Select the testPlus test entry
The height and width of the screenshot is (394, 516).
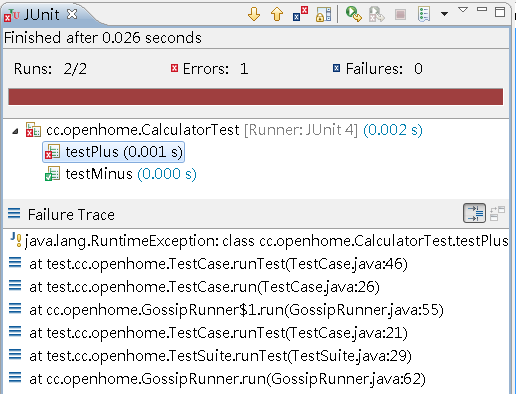tap(114, 152)
